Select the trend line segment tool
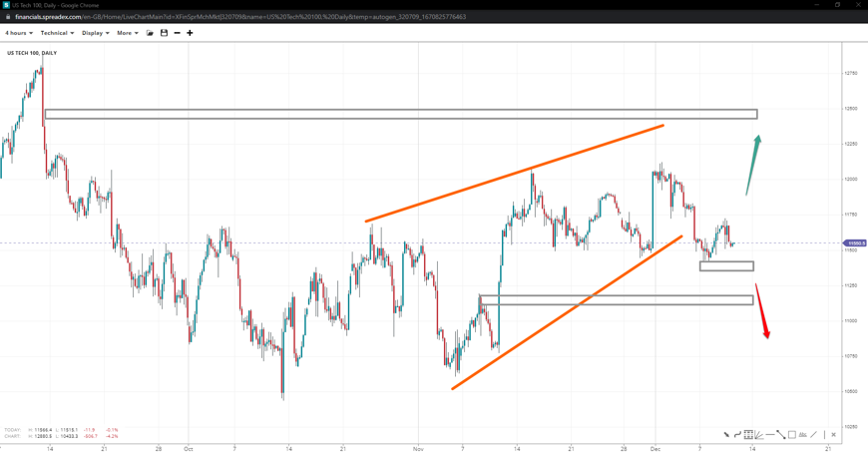 781,435
